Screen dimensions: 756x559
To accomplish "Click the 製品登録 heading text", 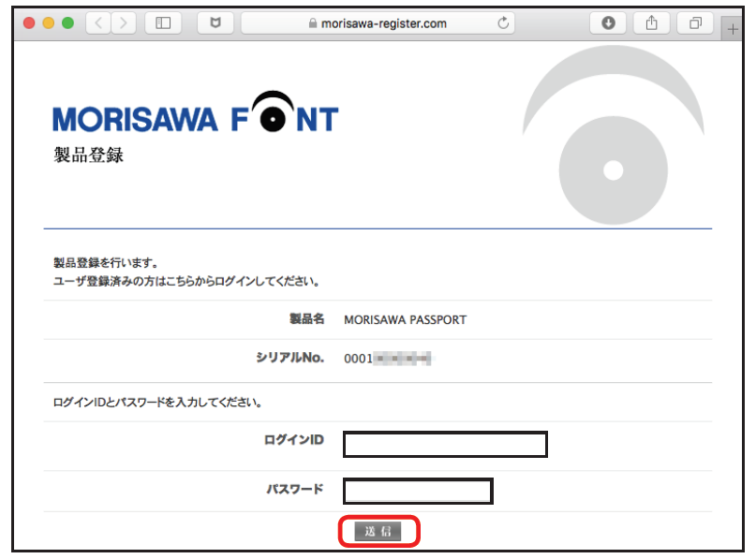I will [89, 154].
